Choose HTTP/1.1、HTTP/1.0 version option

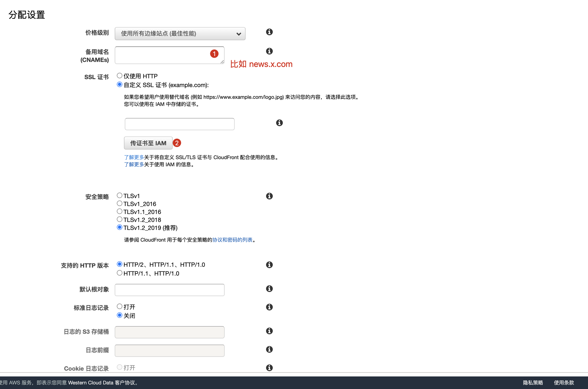click(120, 273)
